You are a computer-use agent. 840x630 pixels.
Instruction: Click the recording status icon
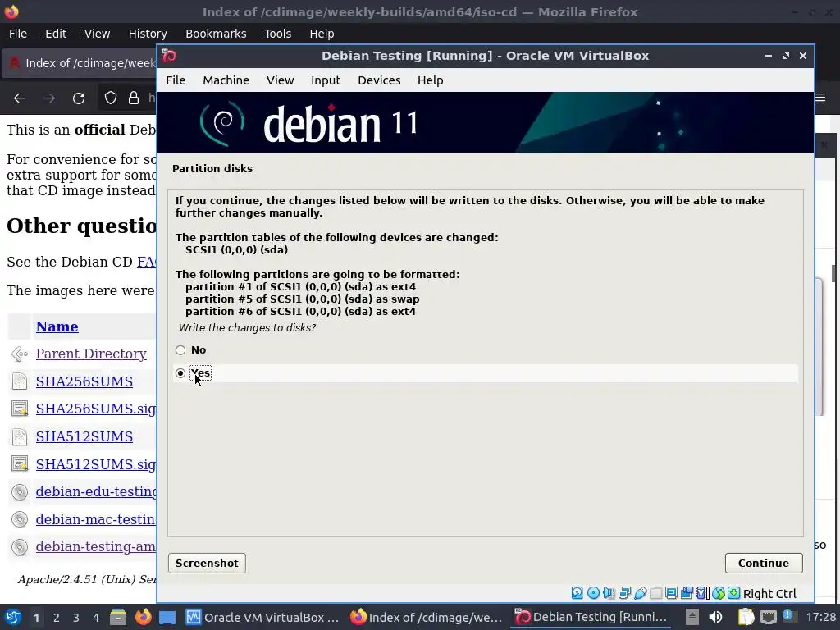pos(687,593)
